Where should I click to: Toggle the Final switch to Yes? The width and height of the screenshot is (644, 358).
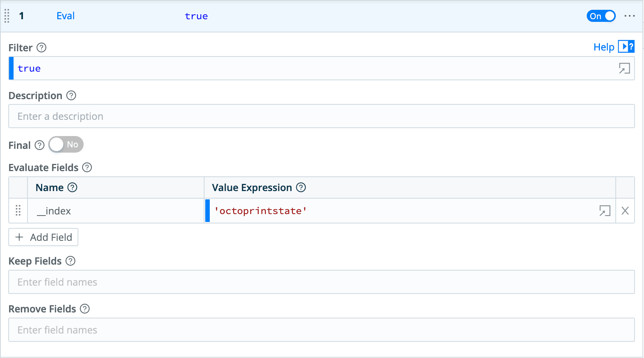pyautogui.click(x=66, y=145)
